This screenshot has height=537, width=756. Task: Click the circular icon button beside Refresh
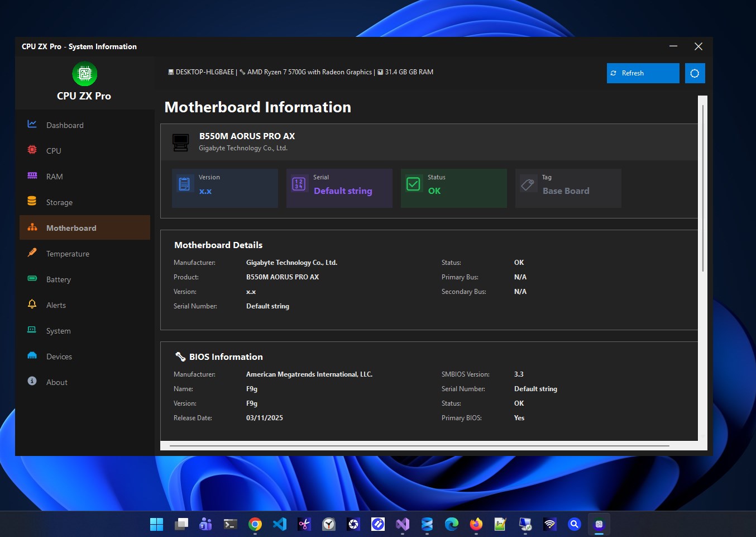pyautogui.click(x=695, y=73)
